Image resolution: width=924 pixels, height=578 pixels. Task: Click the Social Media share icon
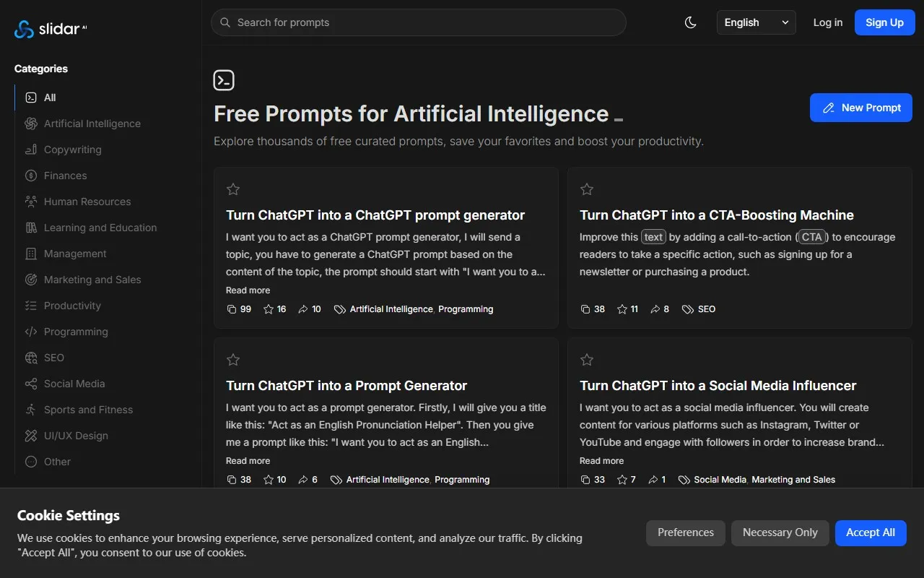(x=31, y=384)
